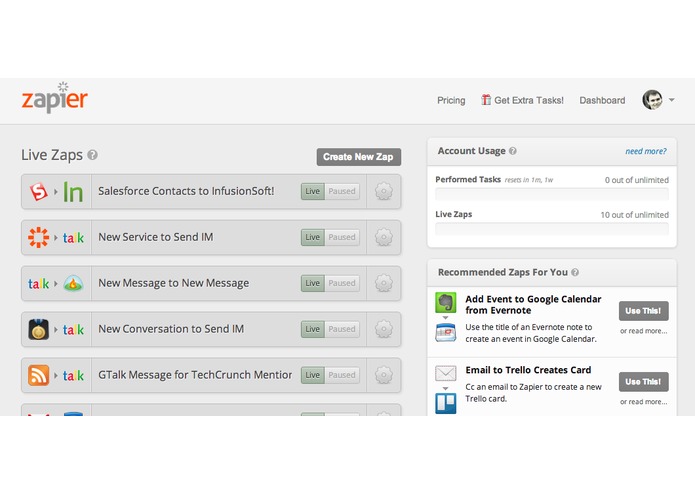Open gear settings for GTalk TechCrunch zap

pyautogui.click(x=384, y=375)
